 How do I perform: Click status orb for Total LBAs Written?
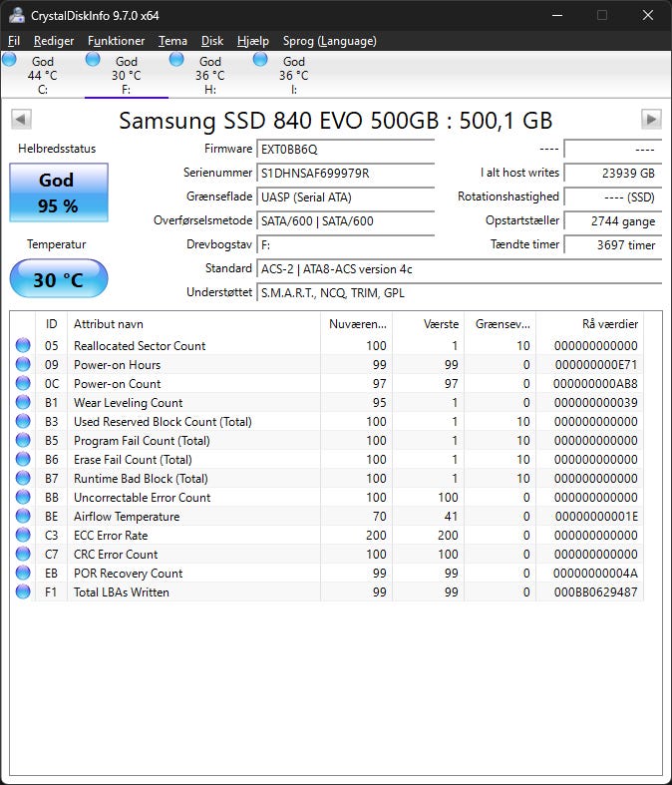(23, 592)
